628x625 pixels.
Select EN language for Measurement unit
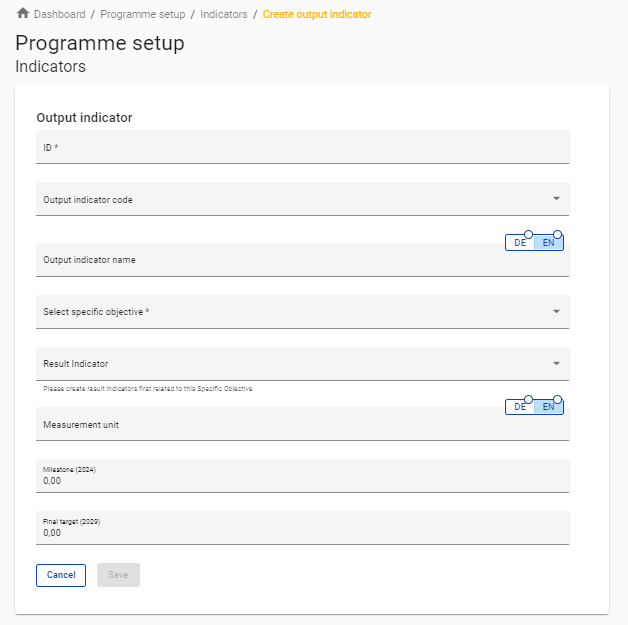[548, 407]
